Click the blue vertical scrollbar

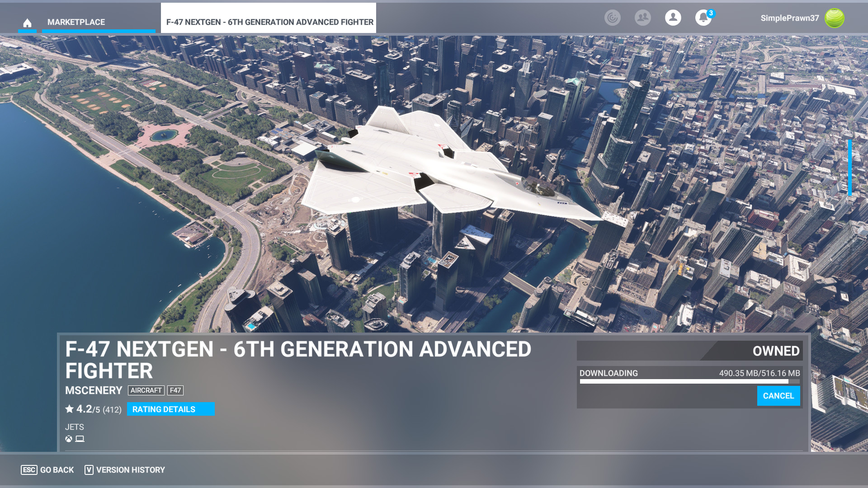point(849,168)
